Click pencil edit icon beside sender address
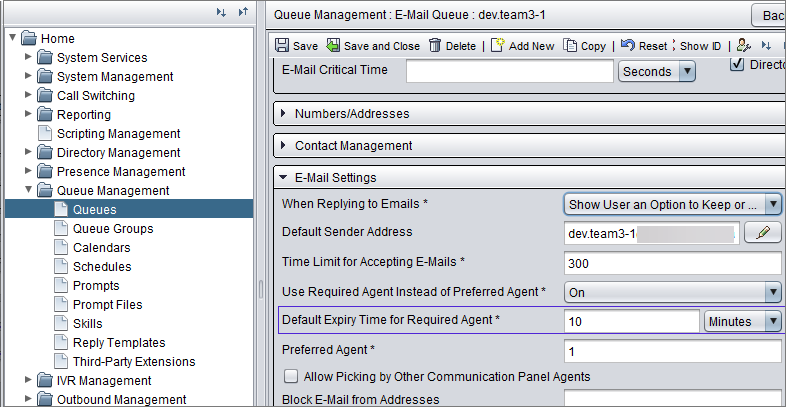 (x=762, y=233)
